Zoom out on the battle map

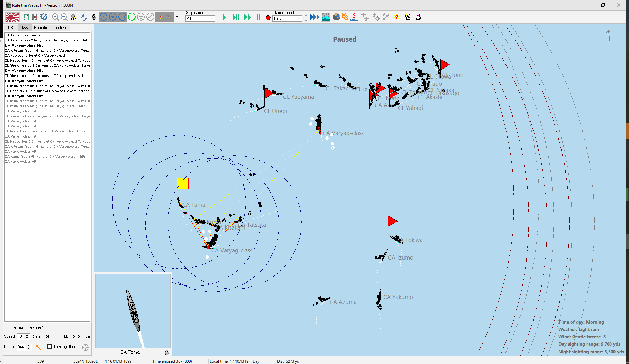click(64, 17)
